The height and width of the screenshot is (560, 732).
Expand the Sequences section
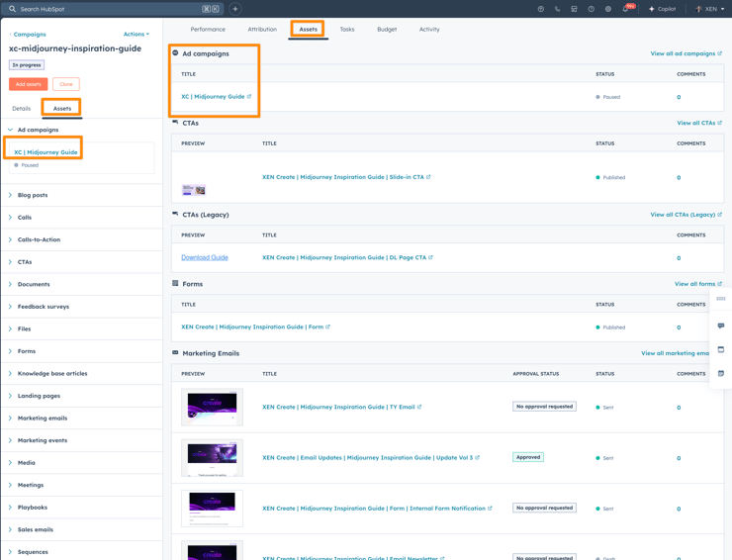click(34, 552)
